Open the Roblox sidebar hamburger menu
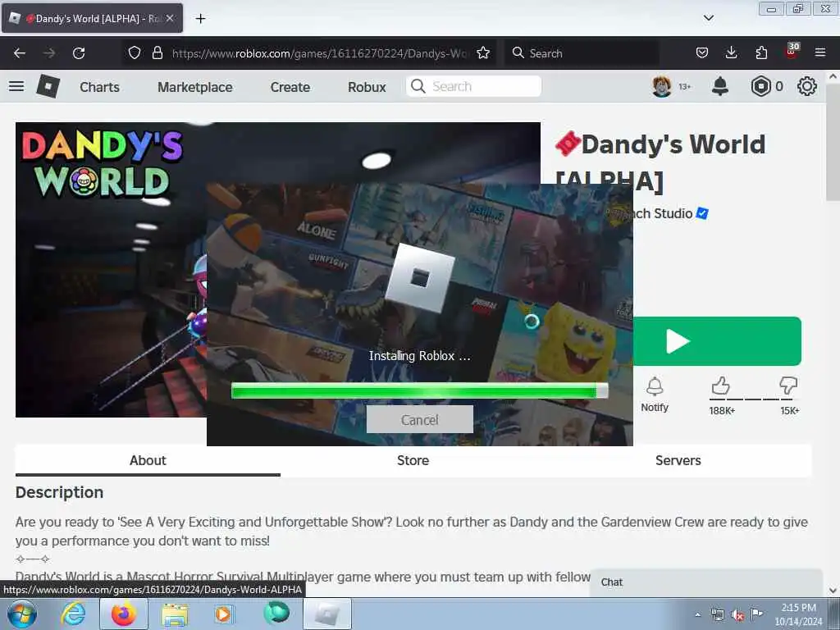Image resolution: width=840 pixels, height=630 pixels. coord(16,86)
